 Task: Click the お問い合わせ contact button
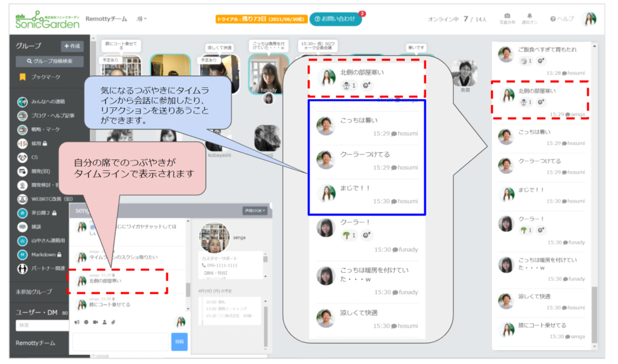336,19
